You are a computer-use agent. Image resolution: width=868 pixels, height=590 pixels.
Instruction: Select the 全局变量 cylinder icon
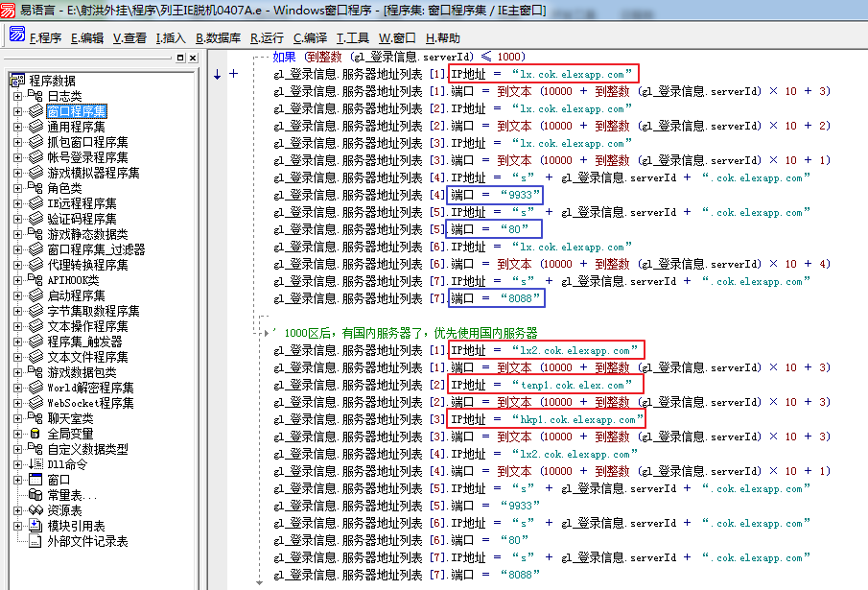36,434
